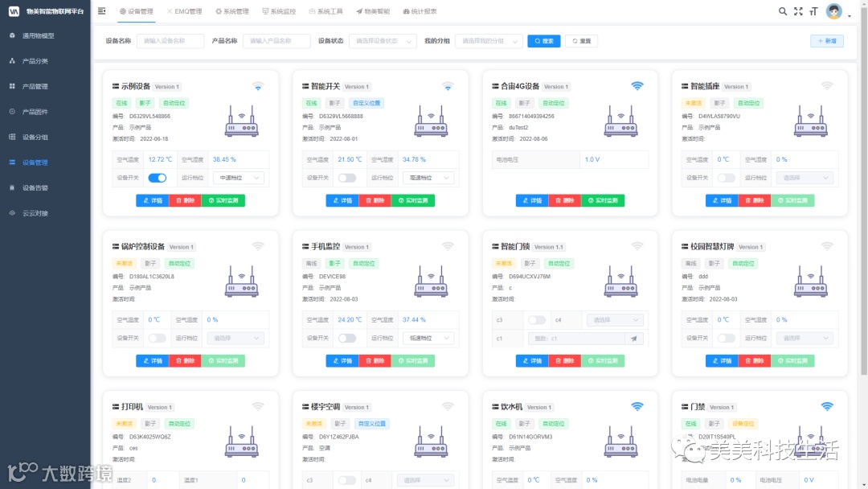Open the c4 dropdown on the 智能门锁 card
This screenshot has width=868, height=489.
coord(615,320)
